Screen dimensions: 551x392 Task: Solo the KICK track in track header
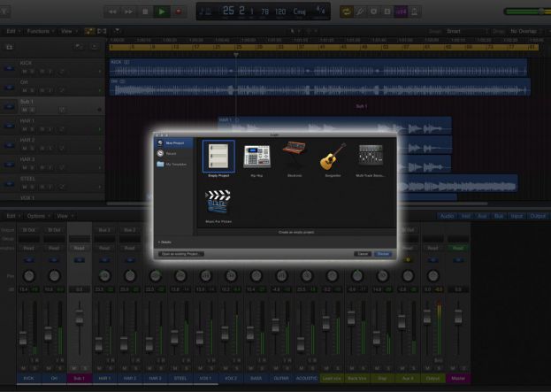(x=33, y=72)
